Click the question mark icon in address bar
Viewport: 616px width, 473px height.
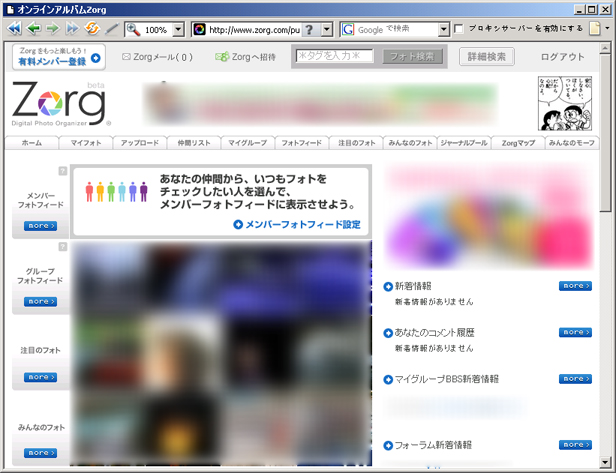(310, 30)
